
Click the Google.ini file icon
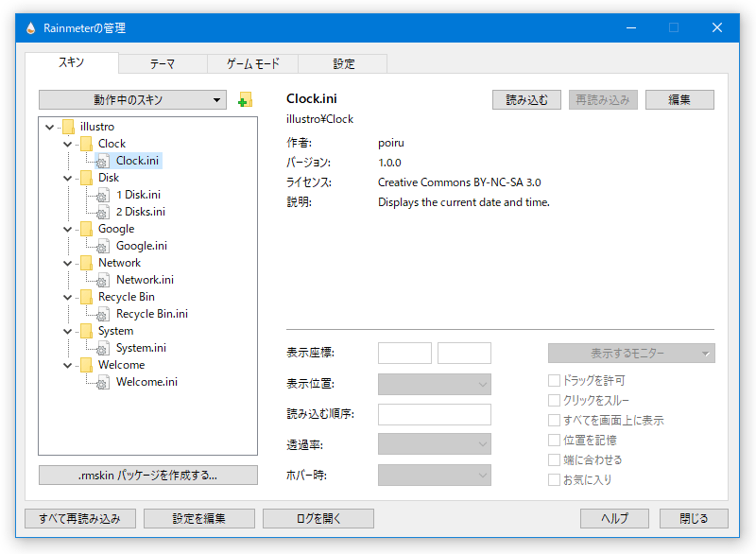pos(103,246)
